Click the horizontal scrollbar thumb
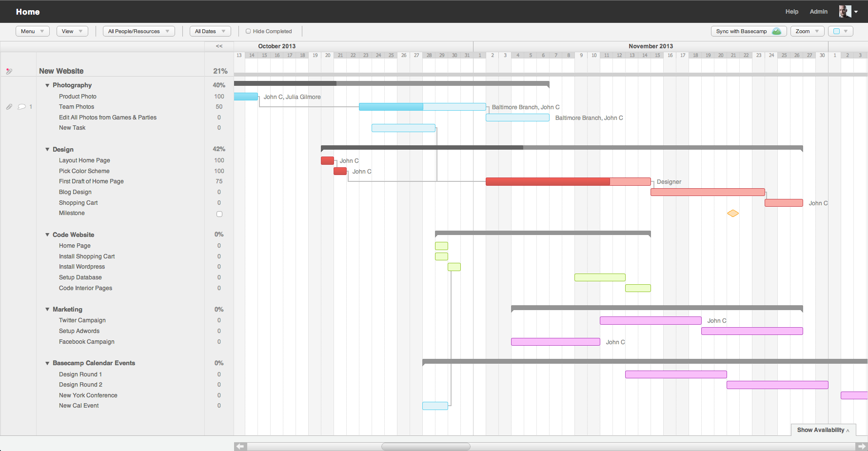The width and height of the screenshot is (868, 451). (x=426, y=446)
